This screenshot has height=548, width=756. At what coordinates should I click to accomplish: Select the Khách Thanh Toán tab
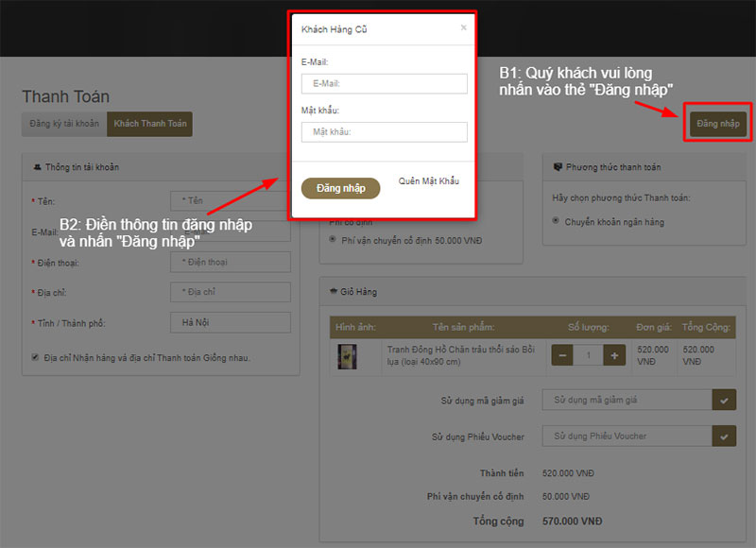(x=149, y=124)
